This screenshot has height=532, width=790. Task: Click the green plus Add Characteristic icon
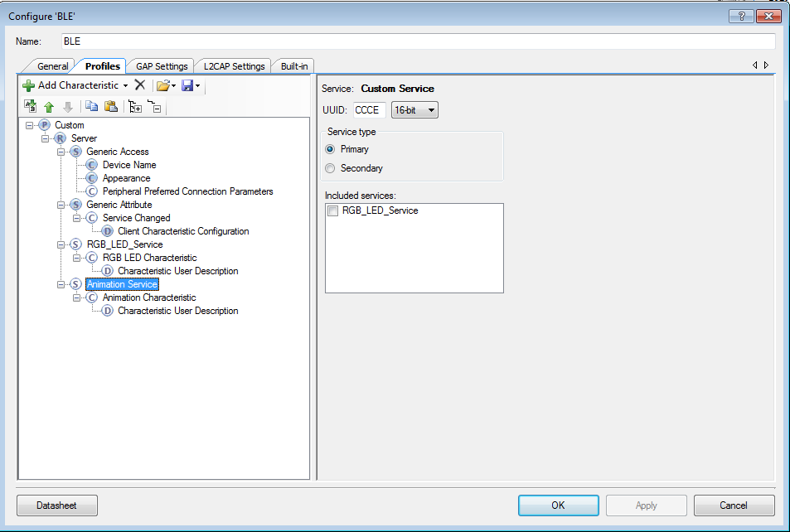point(29,85)
